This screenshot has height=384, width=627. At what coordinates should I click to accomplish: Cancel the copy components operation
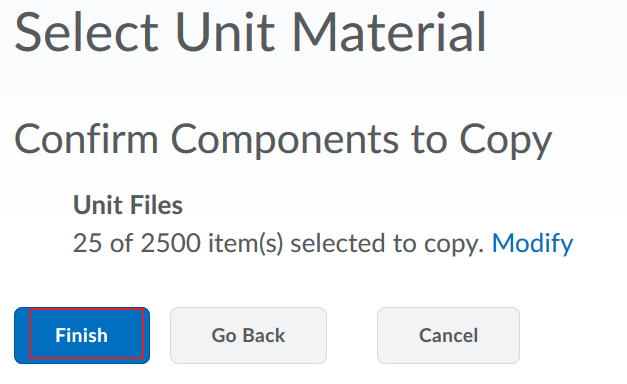(x=448, y=335)
